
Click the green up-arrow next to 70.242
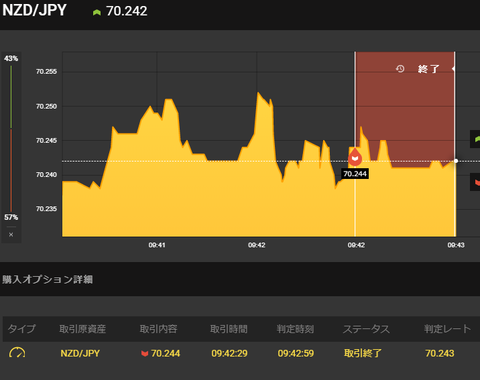tap(97, 12)
